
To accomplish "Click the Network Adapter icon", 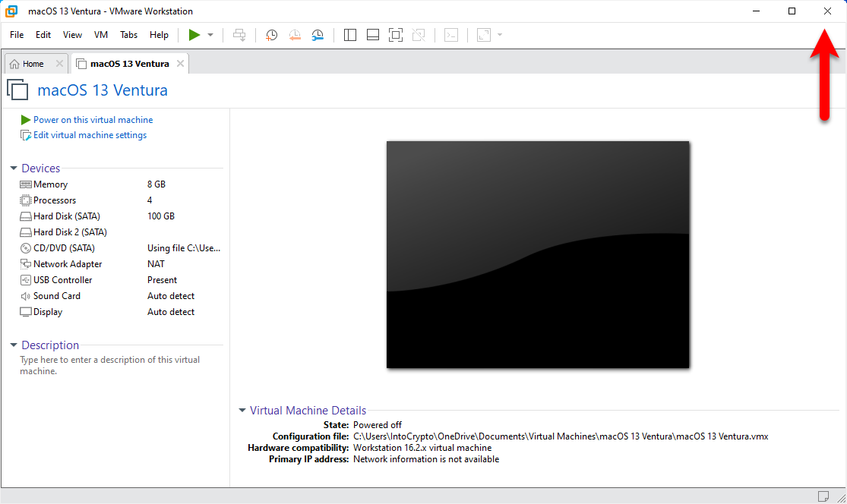I will pos(25,264).
